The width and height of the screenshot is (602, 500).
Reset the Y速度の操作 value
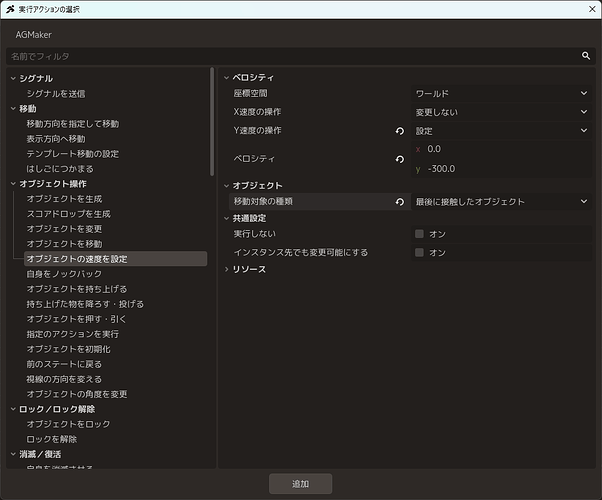point(400,131)
